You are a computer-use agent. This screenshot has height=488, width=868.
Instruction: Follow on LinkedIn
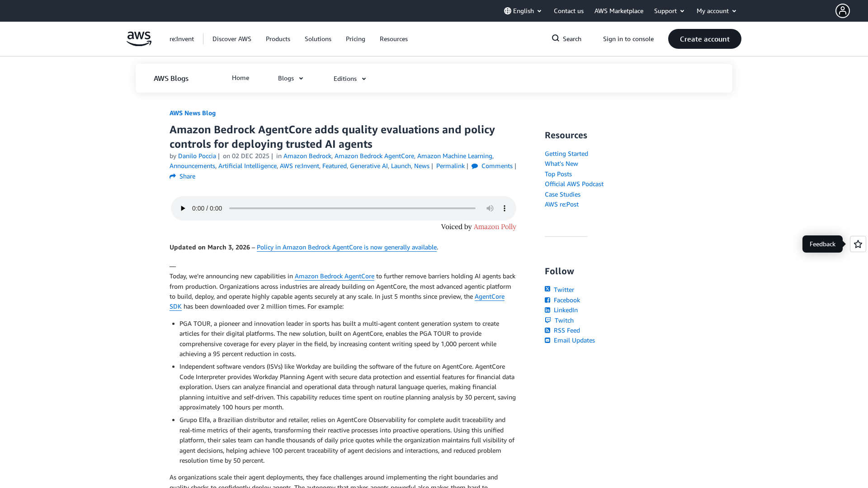(565, 310)
